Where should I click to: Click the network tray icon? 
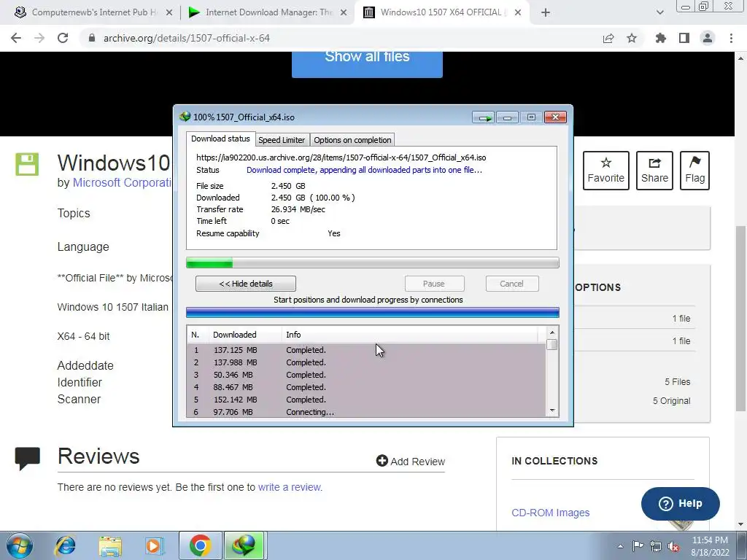coord(656,546)
